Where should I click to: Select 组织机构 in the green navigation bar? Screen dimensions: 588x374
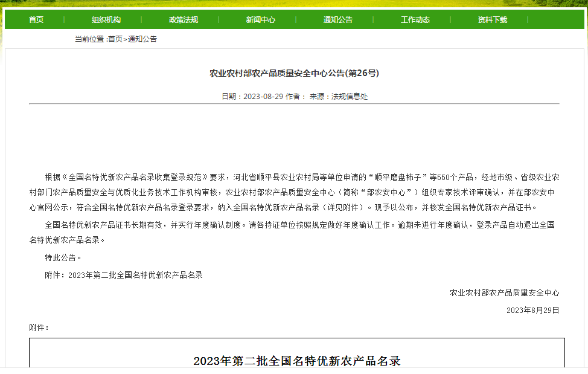click(x=106, y=20)
